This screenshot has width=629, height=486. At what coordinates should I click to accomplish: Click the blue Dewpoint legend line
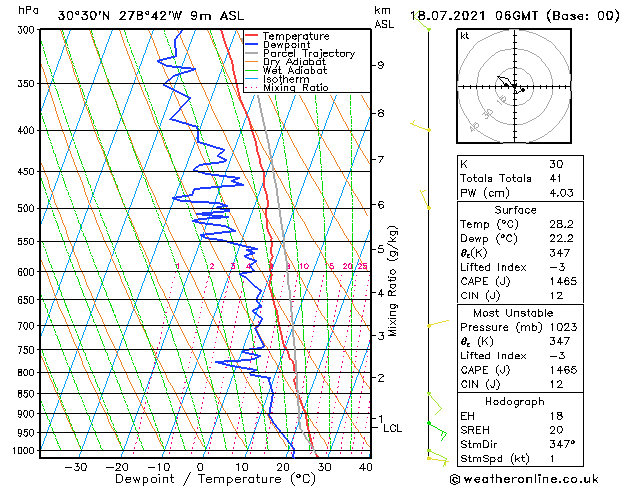pos(252,44)
